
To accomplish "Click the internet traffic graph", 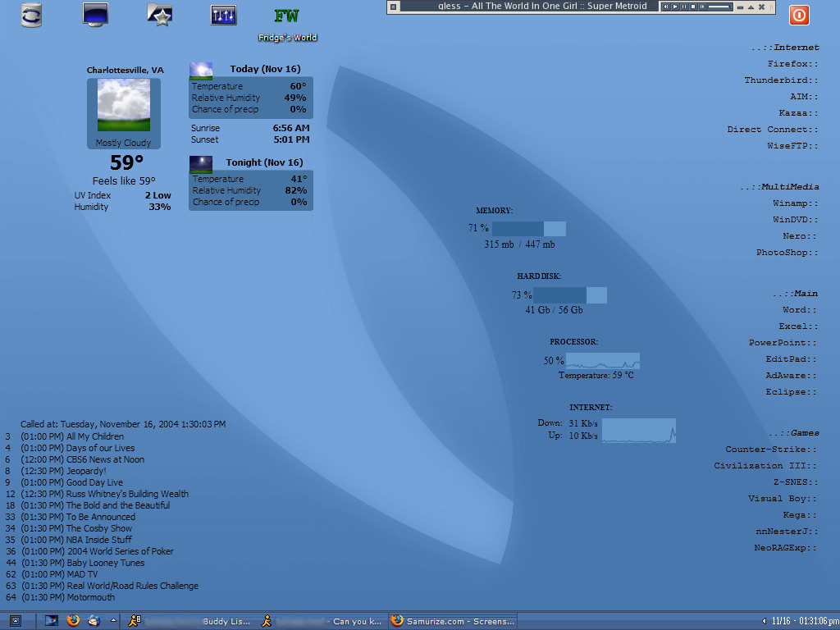I will pos(638,431).
